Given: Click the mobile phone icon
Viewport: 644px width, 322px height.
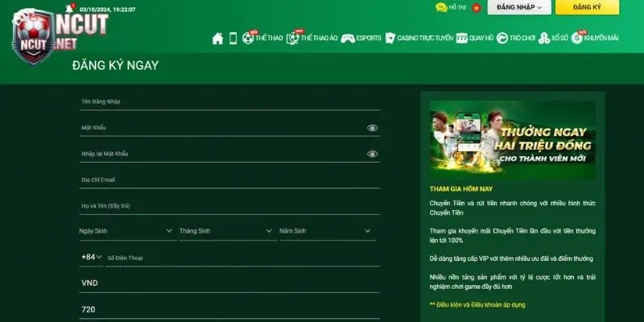Looking at the screenshot, I should coord(233,38).
